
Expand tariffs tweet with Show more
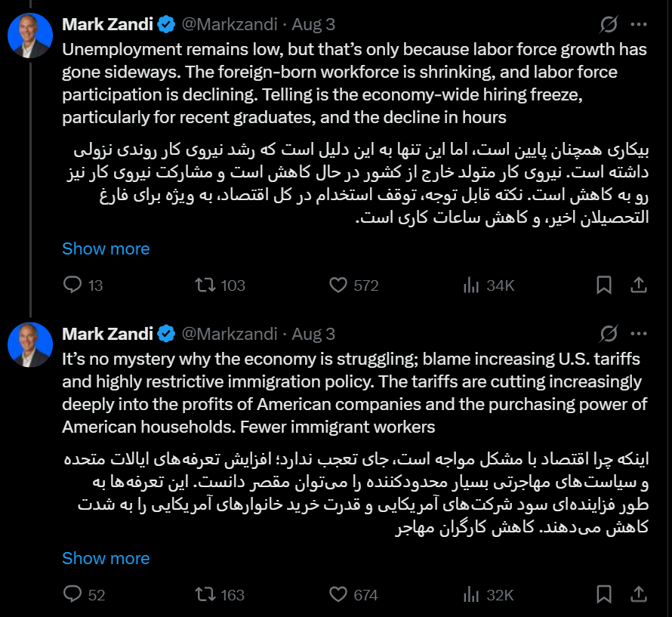coord(106,558)
